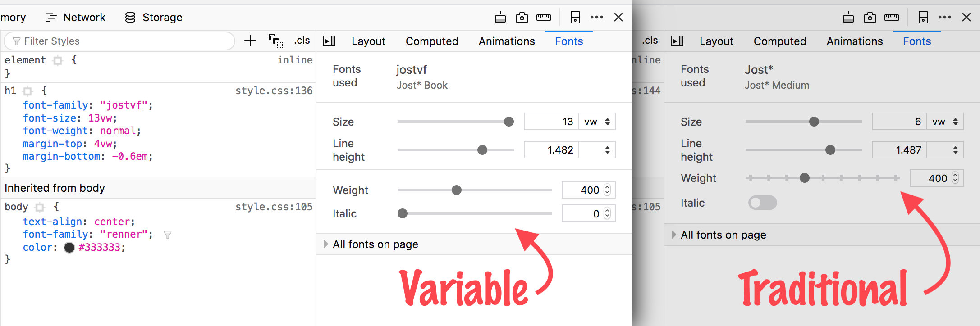Screen dimensions: 980x326
Task: Close the right window developer tools
Action: pos(966,18)
